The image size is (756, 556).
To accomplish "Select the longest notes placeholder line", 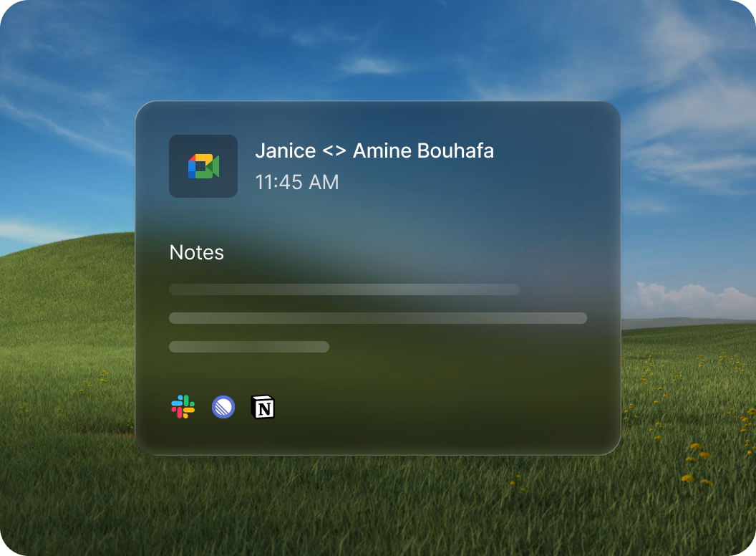I will (x=377, y=318).
